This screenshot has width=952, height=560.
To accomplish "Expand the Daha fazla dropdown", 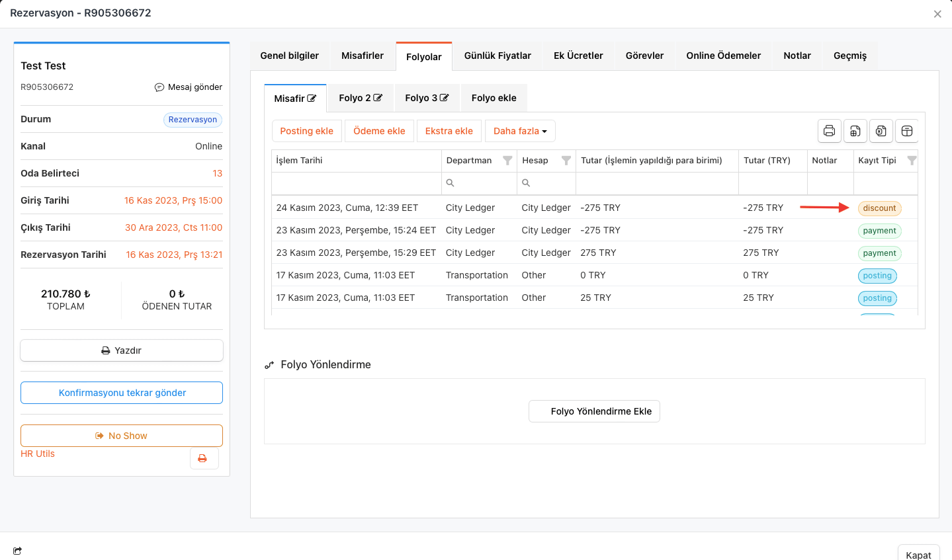I will (520, 131).
